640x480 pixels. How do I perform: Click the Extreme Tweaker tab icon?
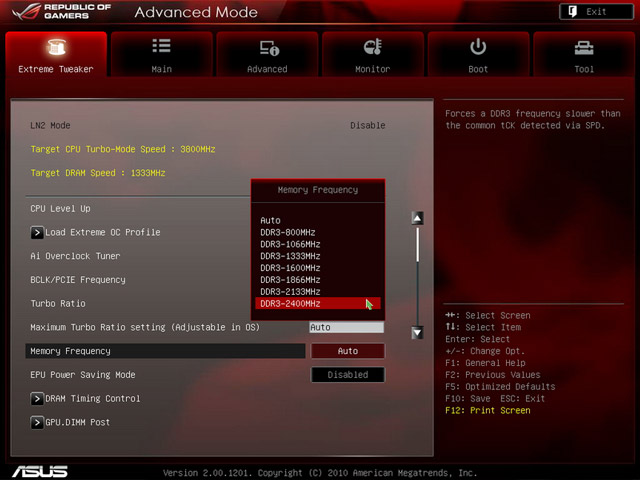pos(56,47)
